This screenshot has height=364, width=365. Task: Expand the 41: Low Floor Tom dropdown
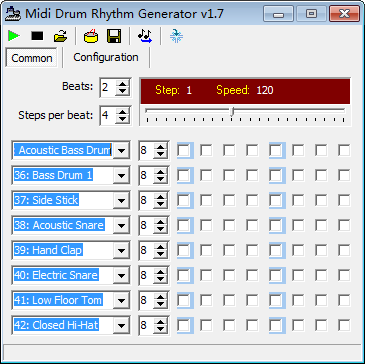tap(121, 301)
